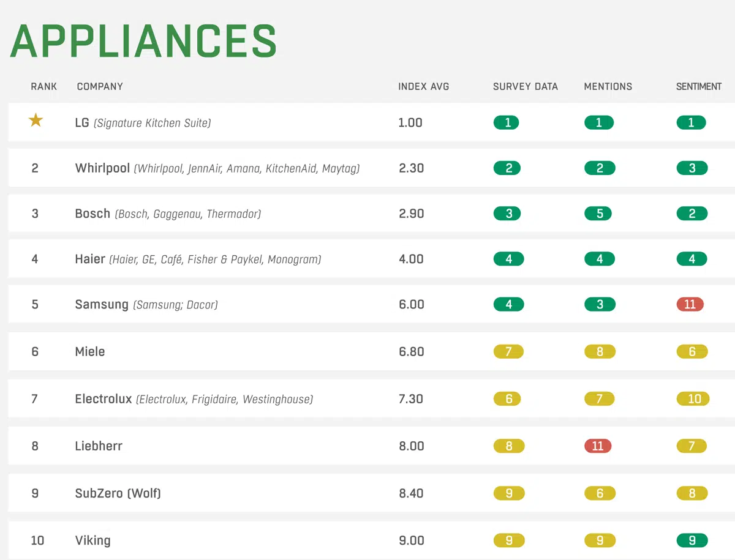This screenshot has width=735, height=560.
Task: Click Whirlpool's survey data badge 2
Action: point(508,168)
